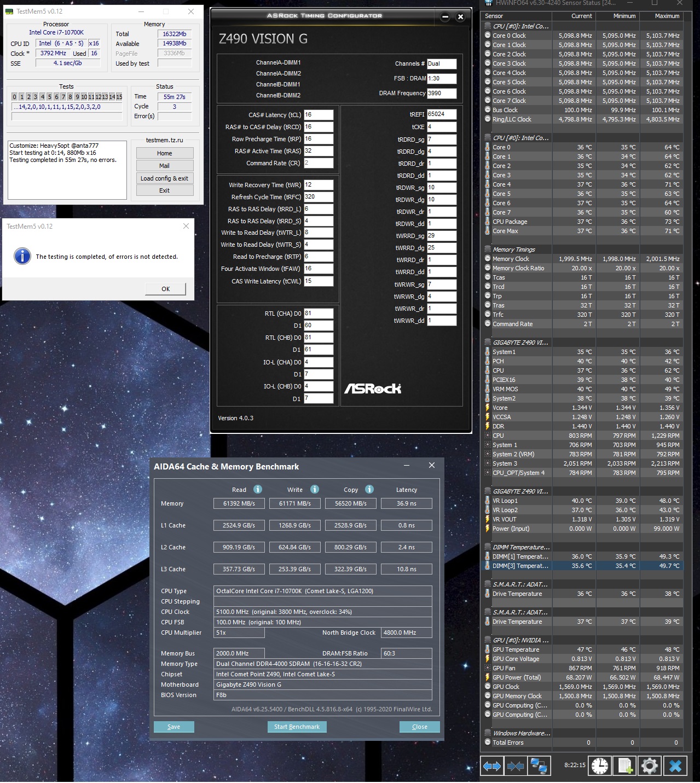Collapse Windows Hardware sensor group in HWiNFO

click(x=488, y=733)
